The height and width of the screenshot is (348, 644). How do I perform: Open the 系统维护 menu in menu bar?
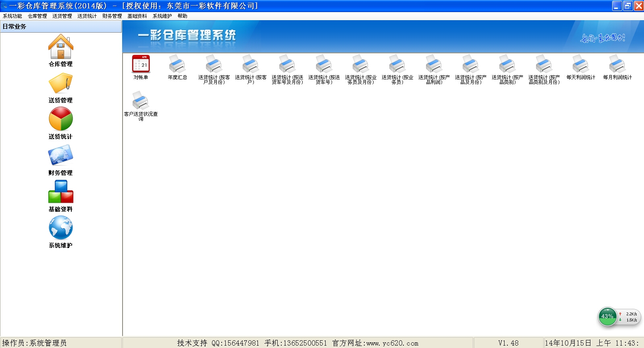tap(162, 16)
